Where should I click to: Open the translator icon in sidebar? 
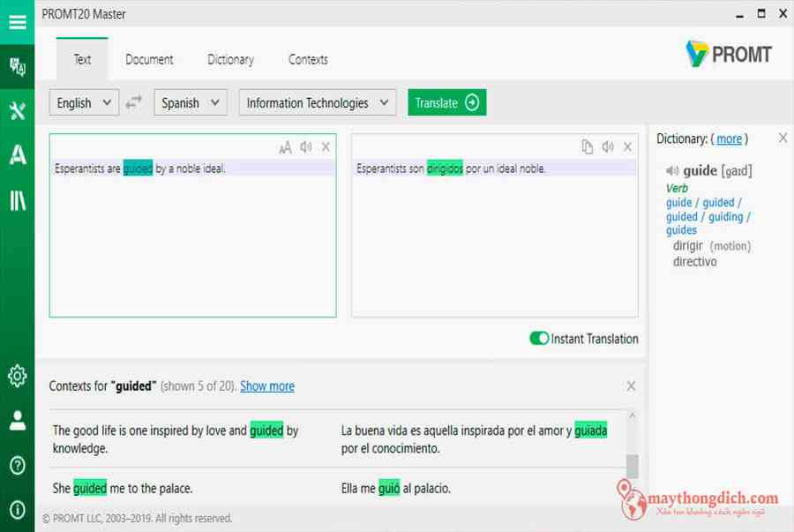(18, 66)
